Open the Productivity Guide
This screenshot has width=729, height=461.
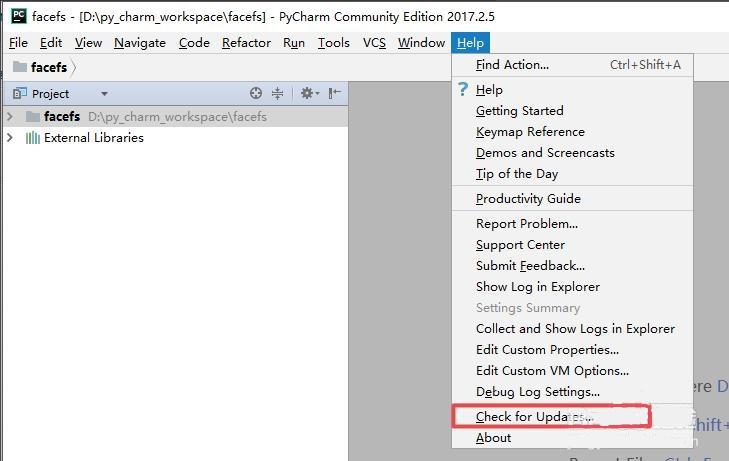(572, 198)
